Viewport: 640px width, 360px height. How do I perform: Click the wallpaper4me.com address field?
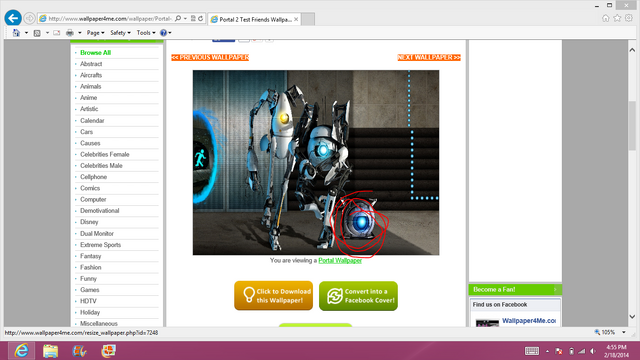point(109,19)
